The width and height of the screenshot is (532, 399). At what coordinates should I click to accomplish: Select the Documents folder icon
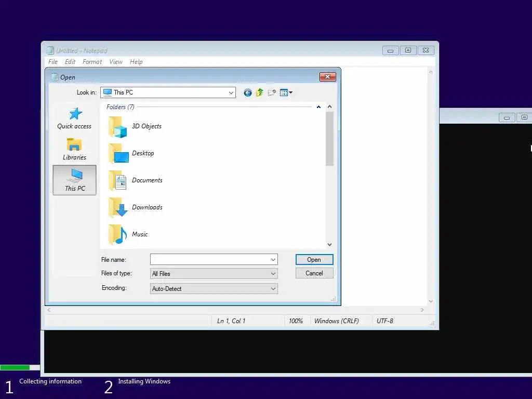tap(117, 180)
